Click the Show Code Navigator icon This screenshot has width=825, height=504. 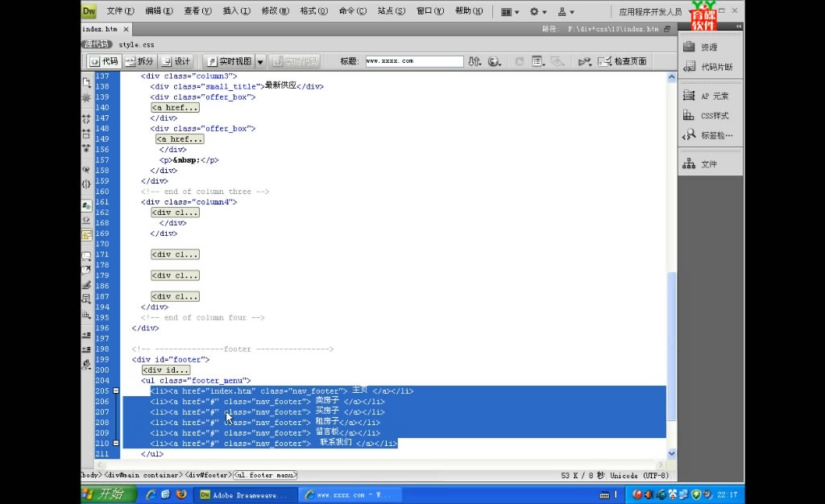86,97
